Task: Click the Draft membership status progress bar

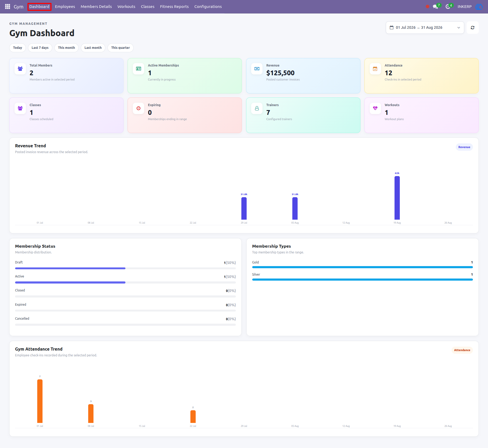Action: (x=125, y=268)
